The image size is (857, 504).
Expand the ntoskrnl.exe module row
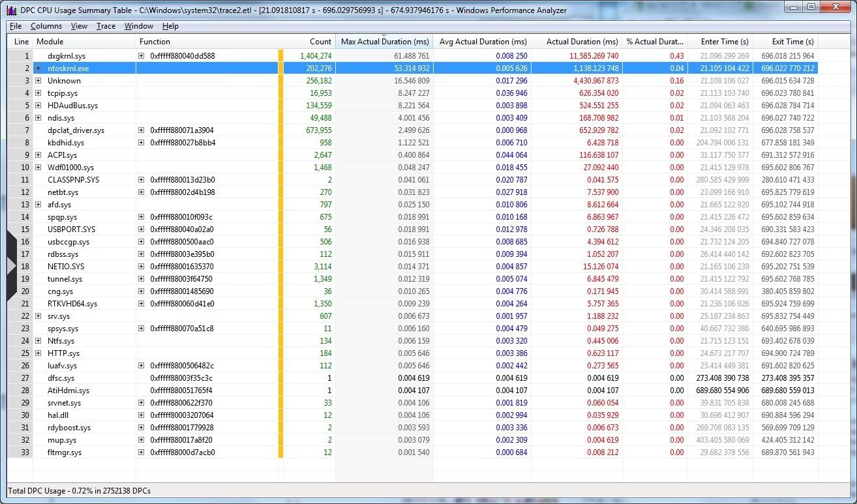38,68
